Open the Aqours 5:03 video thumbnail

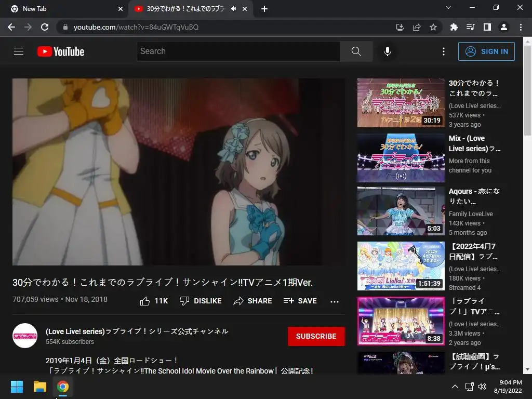click(401, 211)
